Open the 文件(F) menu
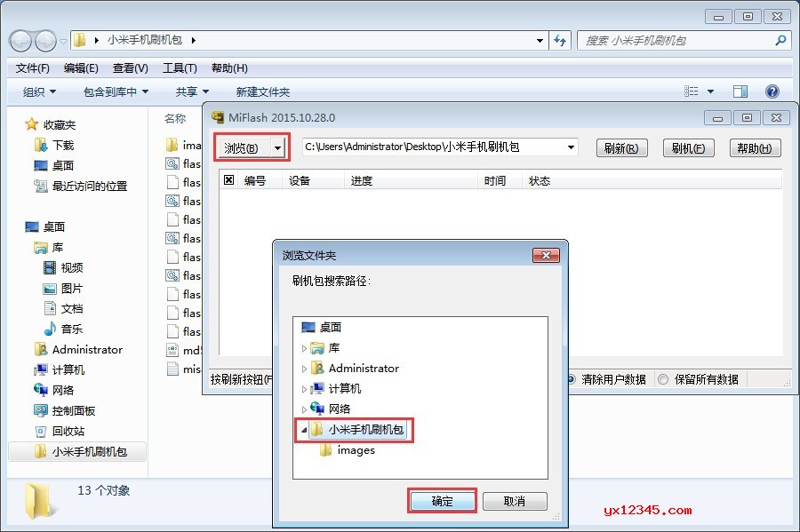The image size is (800, 532). coord(33,68)
